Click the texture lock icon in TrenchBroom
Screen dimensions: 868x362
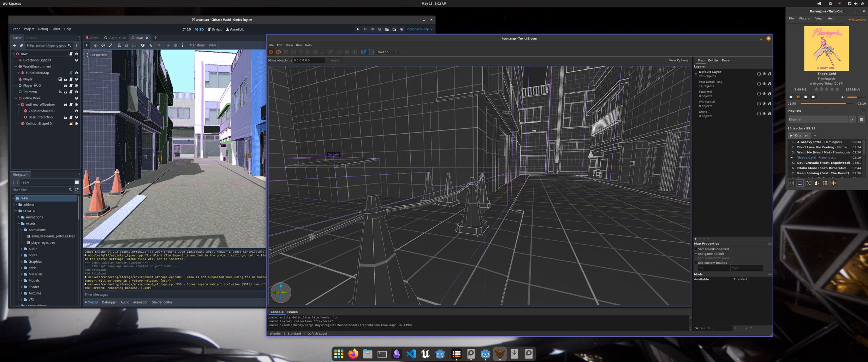[364, 52]
